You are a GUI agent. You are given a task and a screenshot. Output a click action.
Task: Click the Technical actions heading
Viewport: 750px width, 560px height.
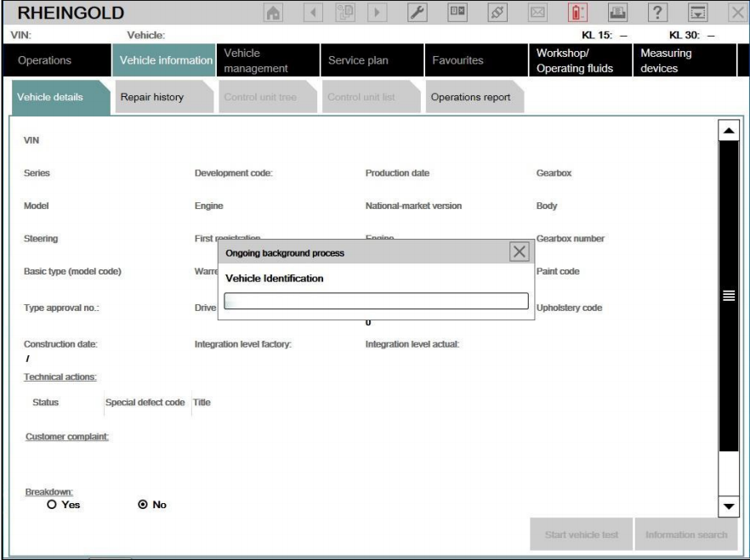click(x=60, y=376)
